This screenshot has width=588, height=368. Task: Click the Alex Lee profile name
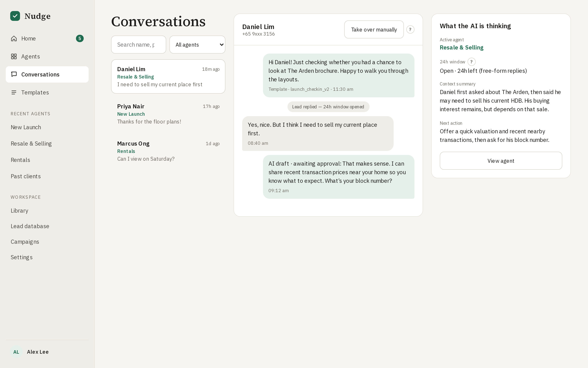pos(38,352)
